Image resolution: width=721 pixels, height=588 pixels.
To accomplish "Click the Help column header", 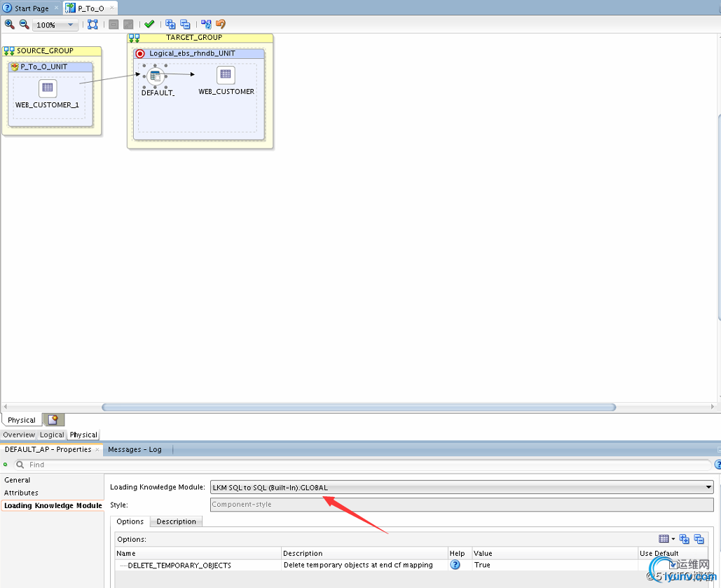I will [460, 553].
